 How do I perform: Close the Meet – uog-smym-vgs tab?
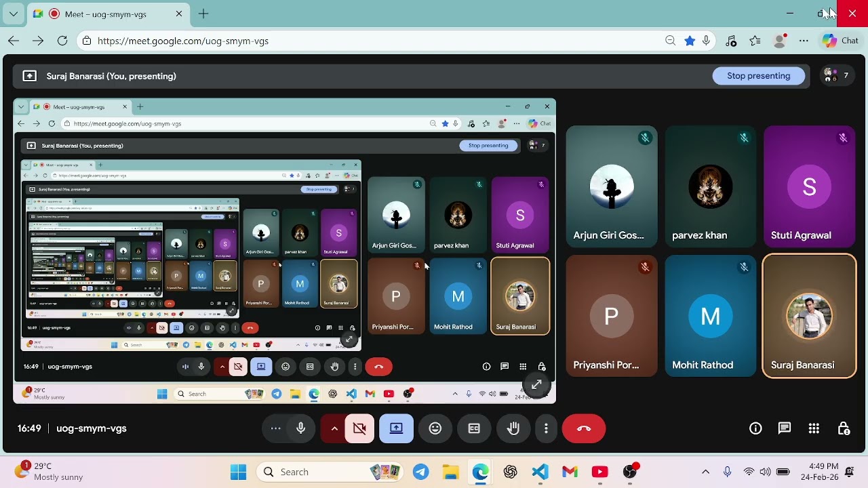[179, 14]
